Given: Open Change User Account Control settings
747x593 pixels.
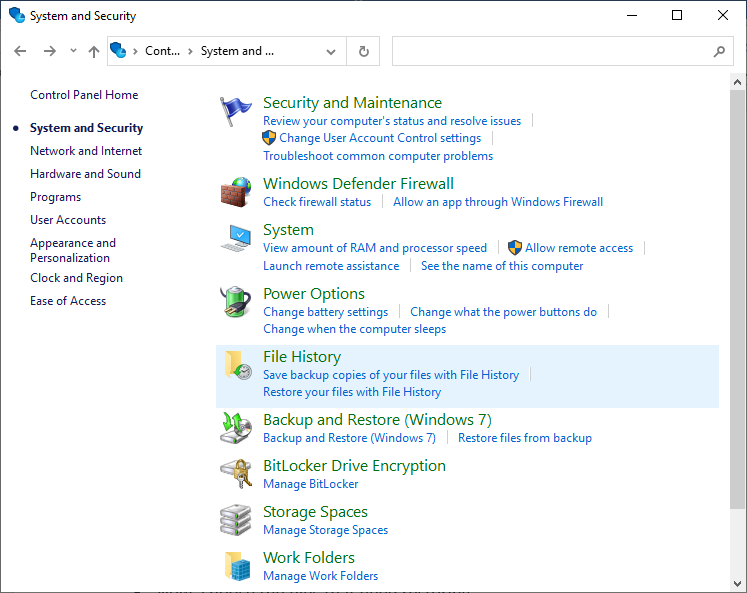Looking at the screenshot, I should tap(380, 138).
